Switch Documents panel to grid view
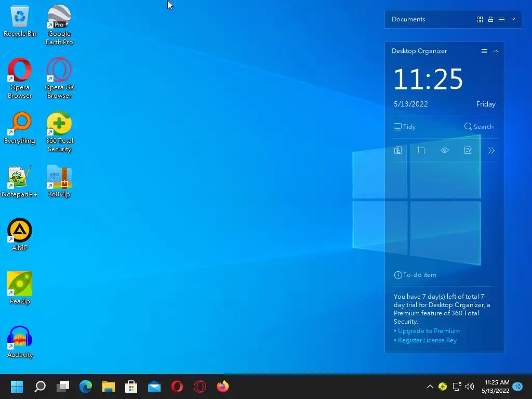This screenshot has height=399, width=532. click(x=480, y=19)
